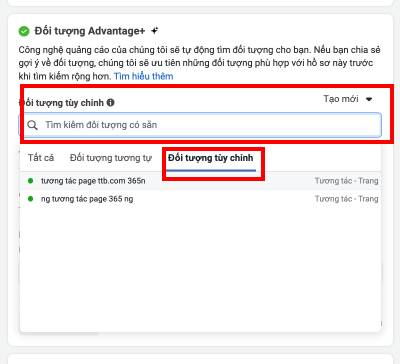Choose audience ng tương tác page 365 ng
Screen dimensions: 400x364
[x=200, y=199]
